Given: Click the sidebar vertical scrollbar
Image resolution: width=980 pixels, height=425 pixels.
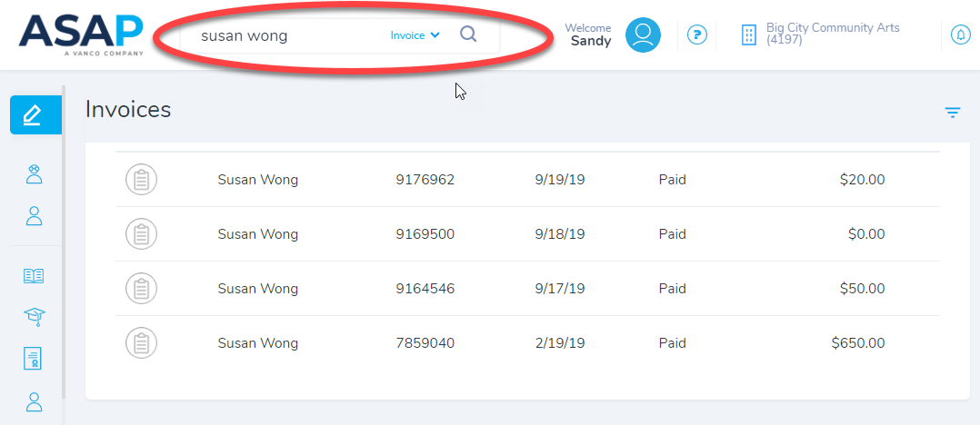Looking at the screenshot, I should coord(64,245).
